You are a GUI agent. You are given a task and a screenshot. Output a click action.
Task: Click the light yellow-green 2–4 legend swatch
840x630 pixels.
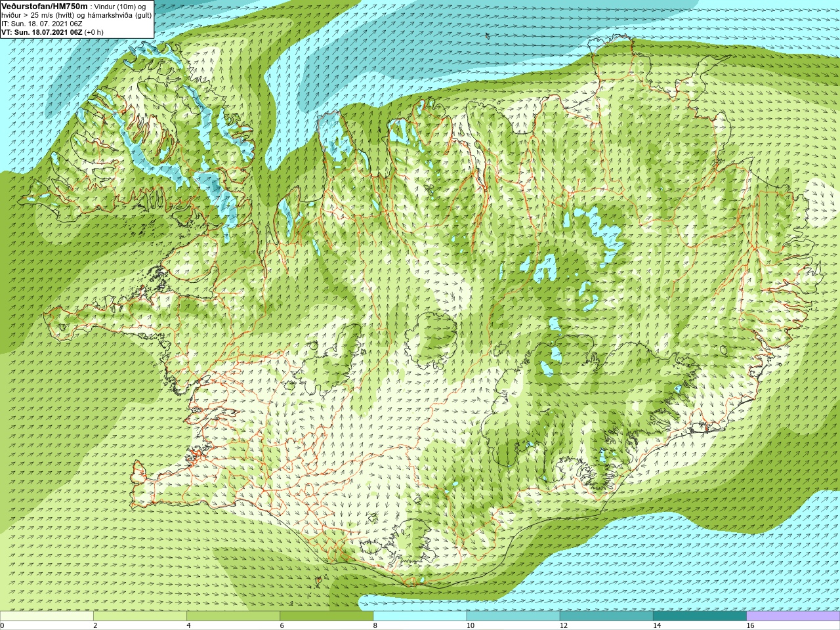[x=140, y=616]
